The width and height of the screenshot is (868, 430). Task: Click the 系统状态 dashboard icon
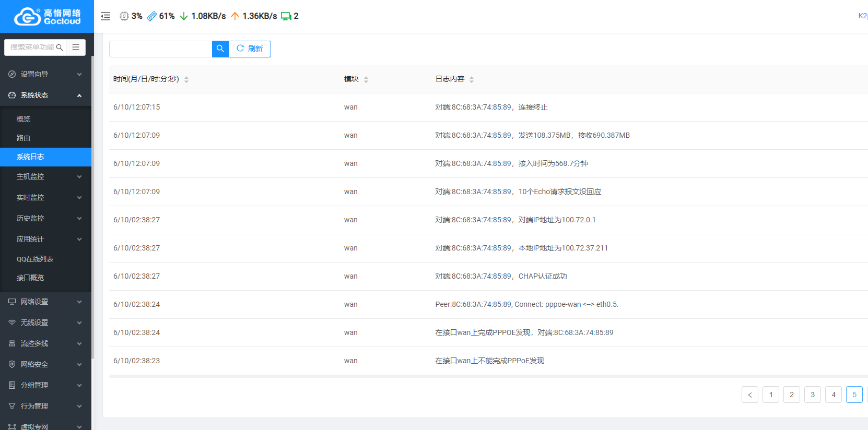click(12, 95)
